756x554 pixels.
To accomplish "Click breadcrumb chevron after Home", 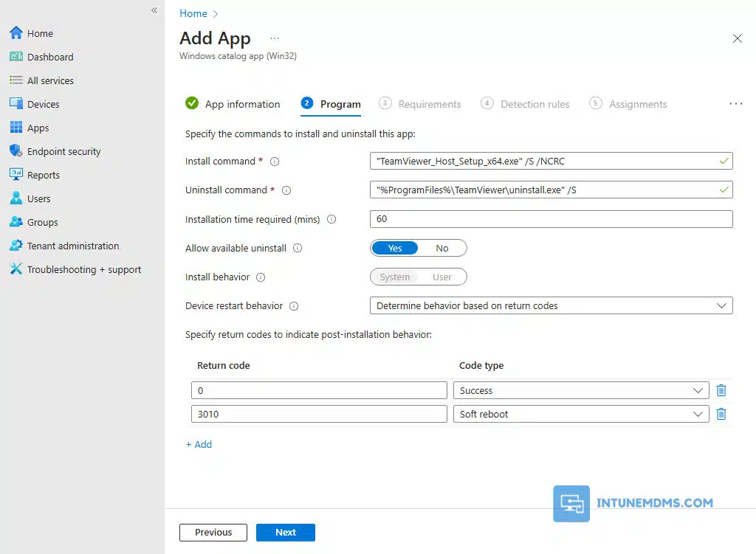I will tap(216, 14).
